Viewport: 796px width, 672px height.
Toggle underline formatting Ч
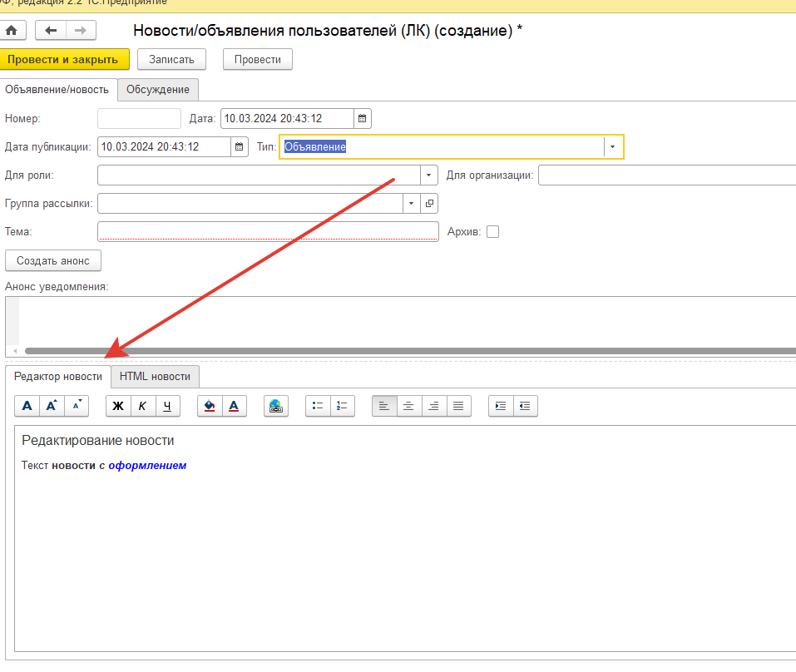click(167, 406)
